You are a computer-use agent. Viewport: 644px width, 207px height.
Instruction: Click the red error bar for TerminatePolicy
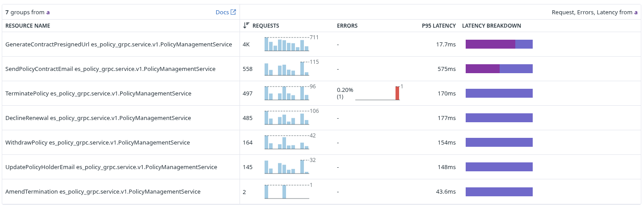397,93
